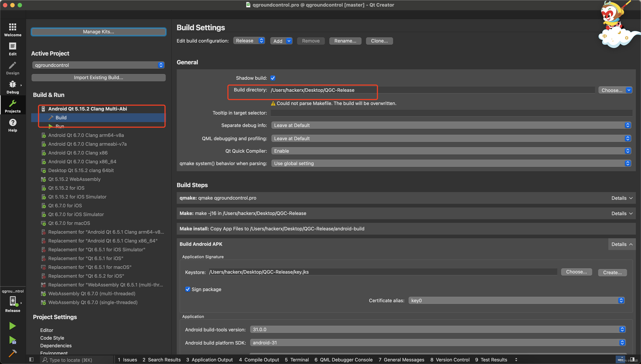Click the Replacement for Qt 6.5.1 for iOS icon
641x364 pixels.
coord(43,258)
